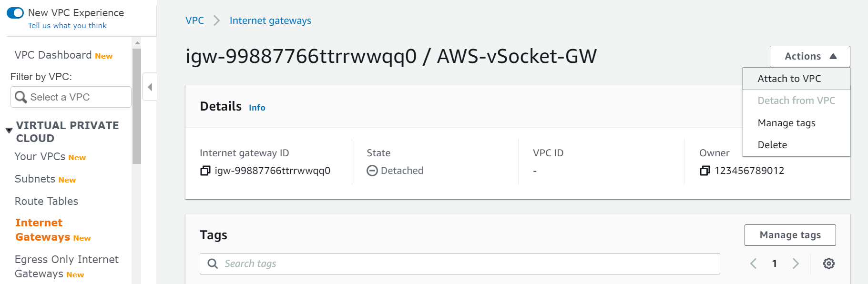Copy the Internet gateway ID using the copy icon

204,170
